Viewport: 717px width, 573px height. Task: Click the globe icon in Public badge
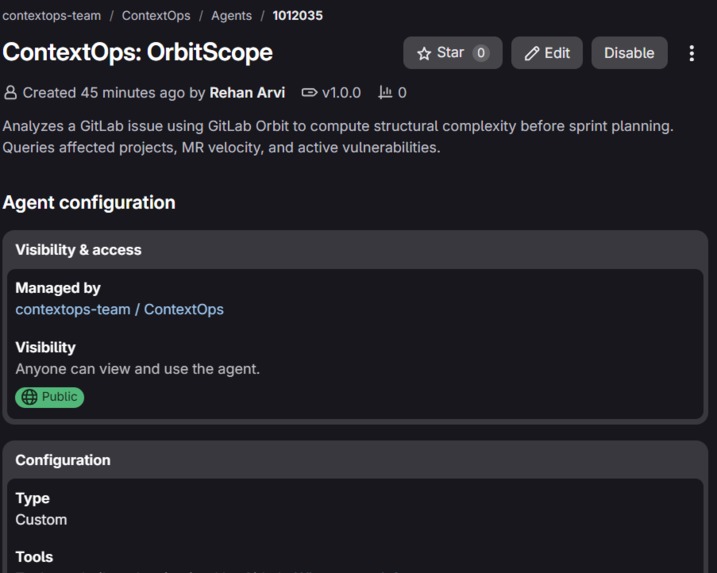coord(29,397)
